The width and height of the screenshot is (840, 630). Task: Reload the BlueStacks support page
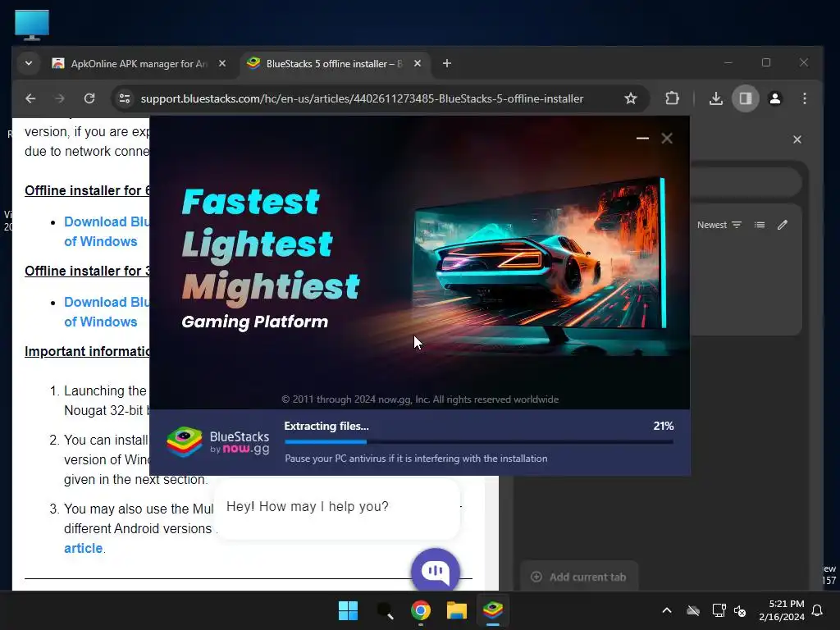click(89, 98)
